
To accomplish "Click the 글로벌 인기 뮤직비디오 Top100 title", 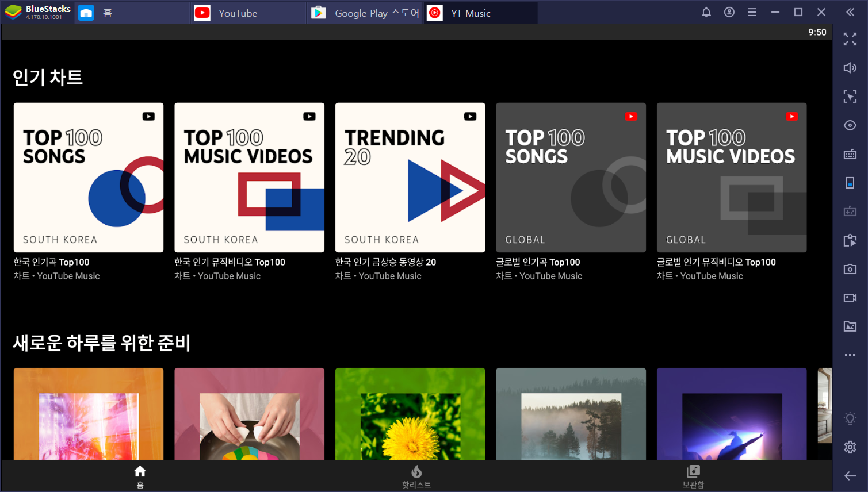I will coord(716,262).
